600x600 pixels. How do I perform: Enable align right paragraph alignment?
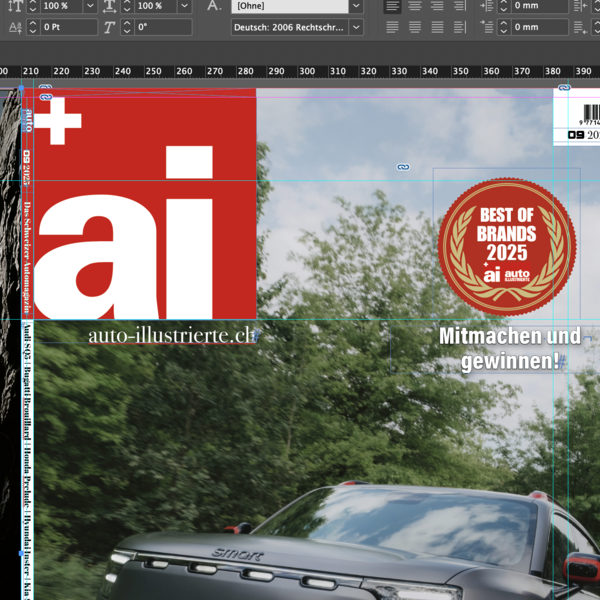437,6
